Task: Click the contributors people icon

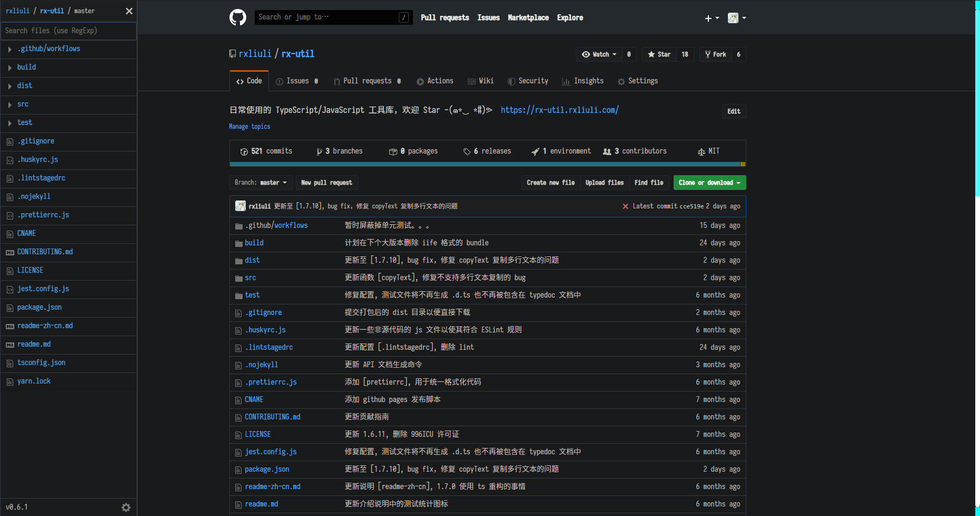Action: [607, 151]
